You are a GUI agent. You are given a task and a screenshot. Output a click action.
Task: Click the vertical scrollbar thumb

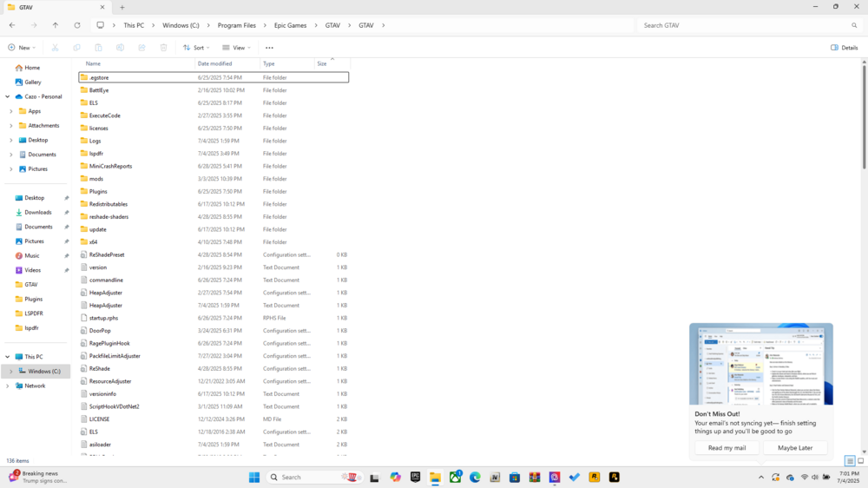click(865, 117)
